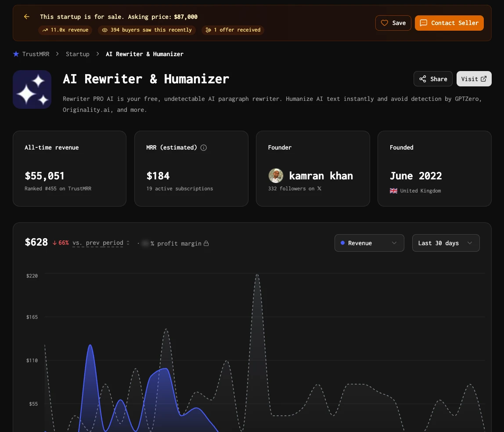
Task: Click the Visit button
Action: point(474,79)
